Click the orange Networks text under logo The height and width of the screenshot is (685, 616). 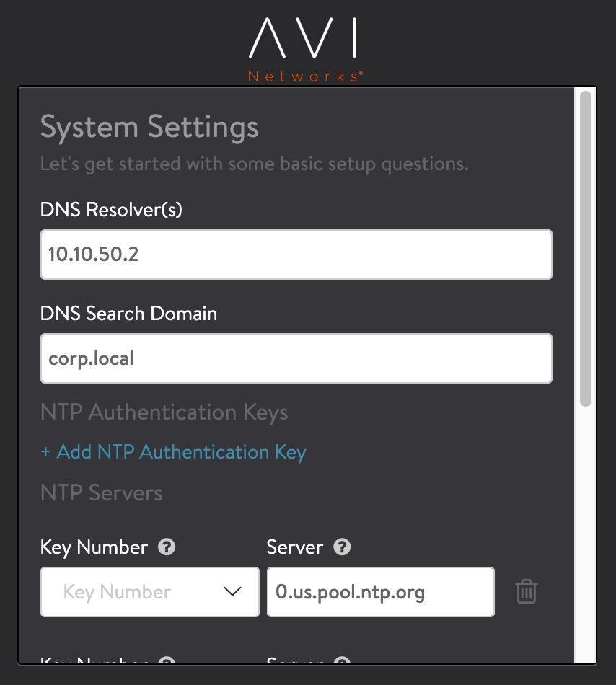[x=304, y=76]
